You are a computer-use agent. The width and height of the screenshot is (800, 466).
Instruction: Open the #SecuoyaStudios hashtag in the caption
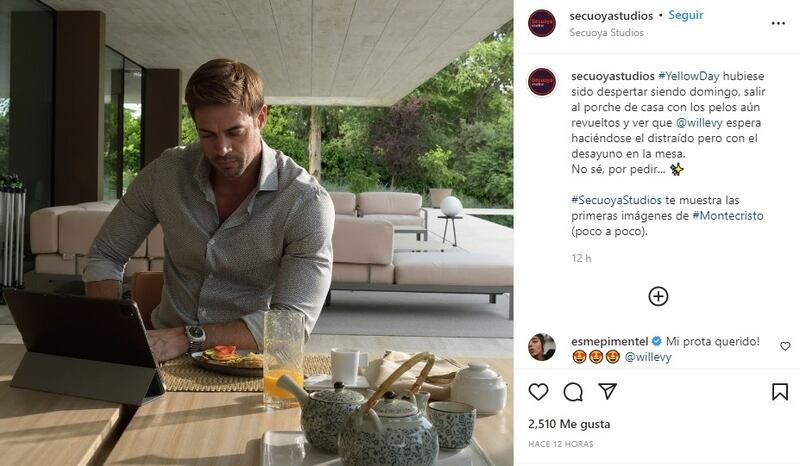click(x=616, y=200)
